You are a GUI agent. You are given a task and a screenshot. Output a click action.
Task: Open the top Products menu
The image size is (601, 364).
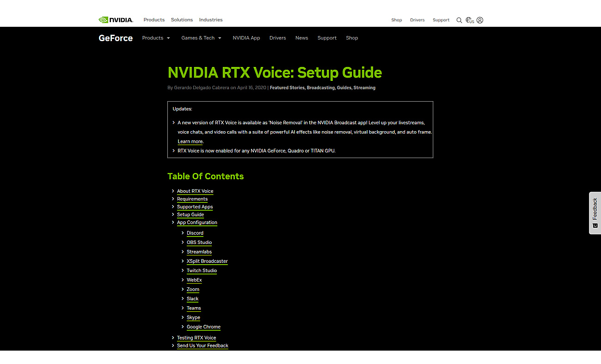pyautogui.click(x=154, y=20)
